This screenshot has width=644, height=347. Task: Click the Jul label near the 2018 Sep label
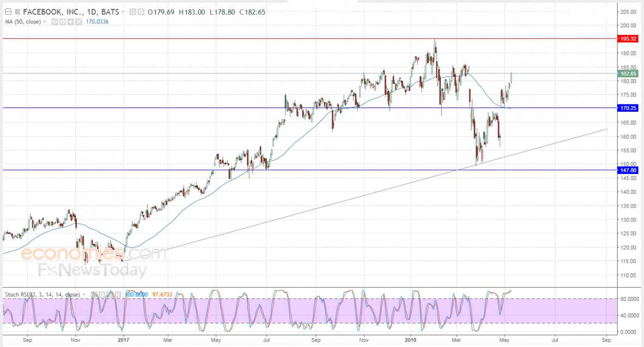pos(555,340)
